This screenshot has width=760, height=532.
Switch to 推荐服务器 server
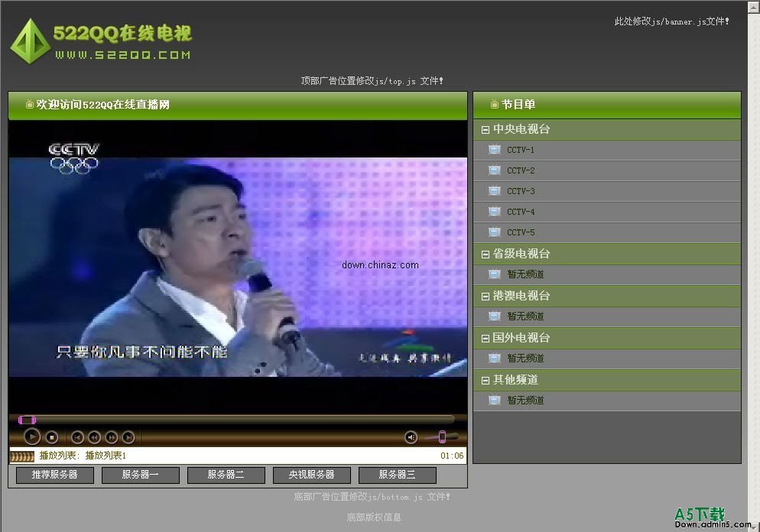tap(54, 475)
